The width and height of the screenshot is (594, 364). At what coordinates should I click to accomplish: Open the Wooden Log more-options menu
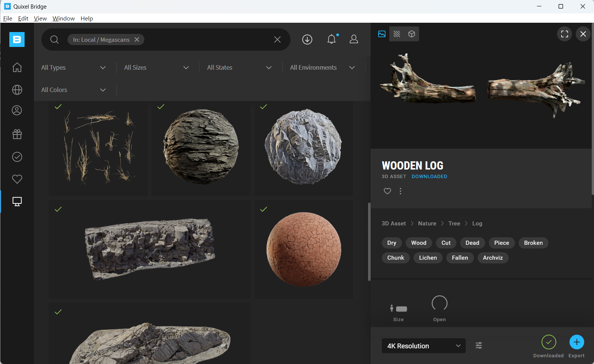400,191
